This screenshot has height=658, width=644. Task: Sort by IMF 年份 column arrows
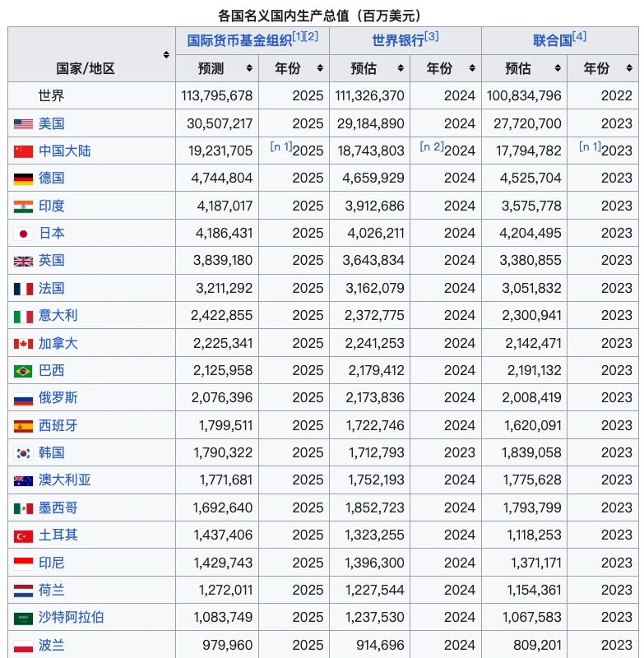320,68
